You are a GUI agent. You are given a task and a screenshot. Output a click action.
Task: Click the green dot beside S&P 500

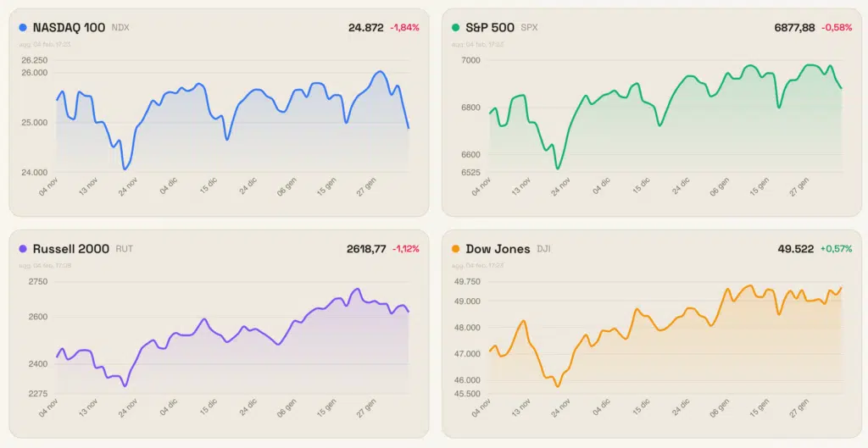[456, 27]
